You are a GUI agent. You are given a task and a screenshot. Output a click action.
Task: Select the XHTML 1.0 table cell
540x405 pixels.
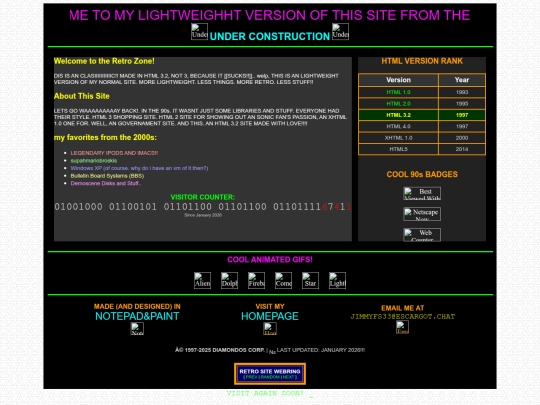(398, 138)
